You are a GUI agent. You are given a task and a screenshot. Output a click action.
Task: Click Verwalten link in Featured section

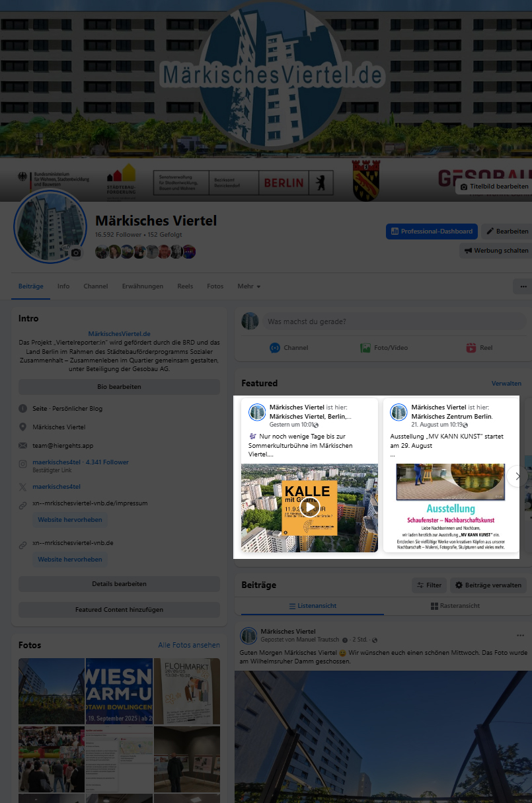click(506, 384)
